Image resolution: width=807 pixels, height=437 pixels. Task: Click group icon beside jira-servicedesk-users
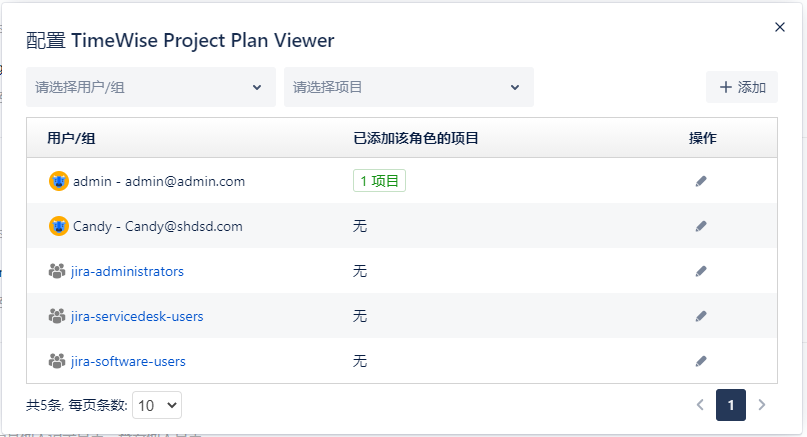click(57, 316)
